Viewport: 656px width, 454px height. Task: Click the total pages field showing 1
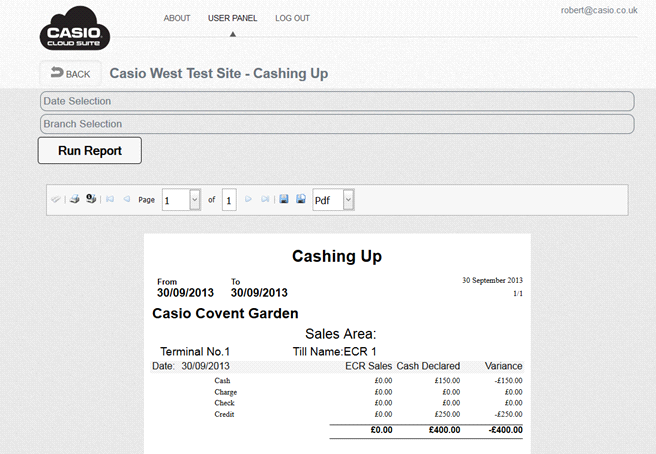click(x=229, y=200)
